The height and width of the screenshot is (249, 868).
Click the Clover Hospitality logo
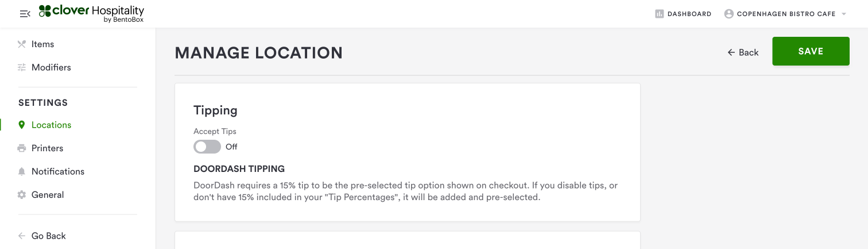coord(91,14)
